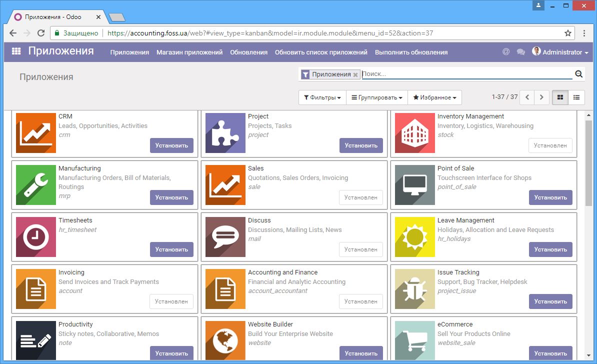This screenshot has height=364, width=597.
Task: Open the Приложения menu item
Action: (129, 52)
